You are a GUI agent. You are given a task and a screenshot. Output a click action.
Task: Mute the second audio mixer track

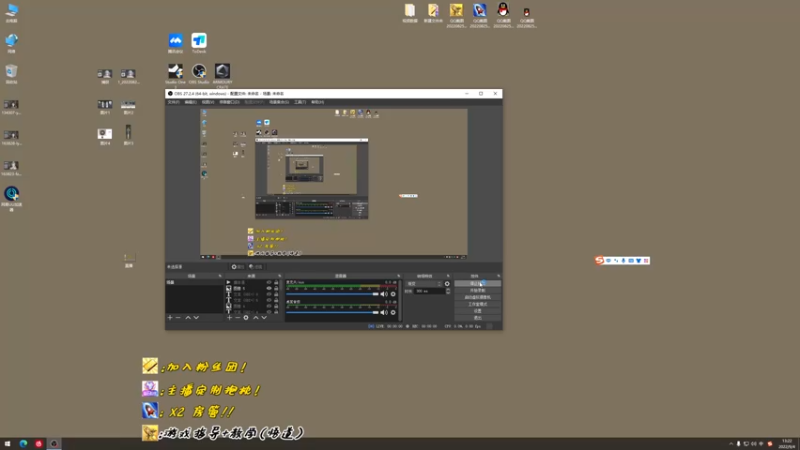pos(384,312)
